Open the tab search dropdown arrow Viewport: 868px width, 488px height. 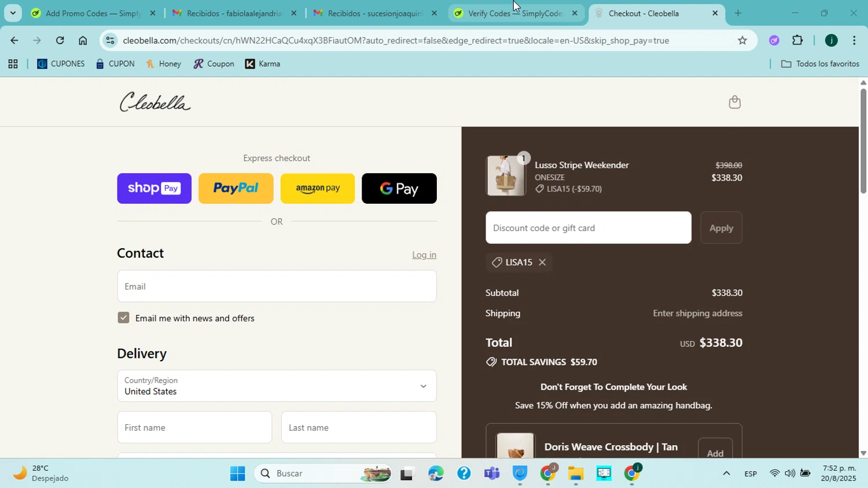pos(13,13)
